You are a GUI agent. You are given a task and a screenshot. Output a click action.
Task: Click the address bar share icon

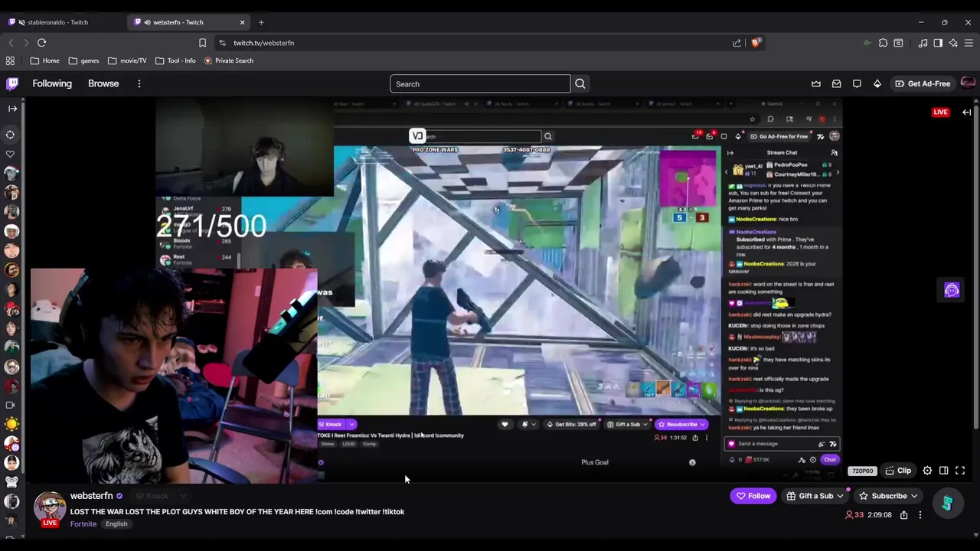[x=737, y=43]
